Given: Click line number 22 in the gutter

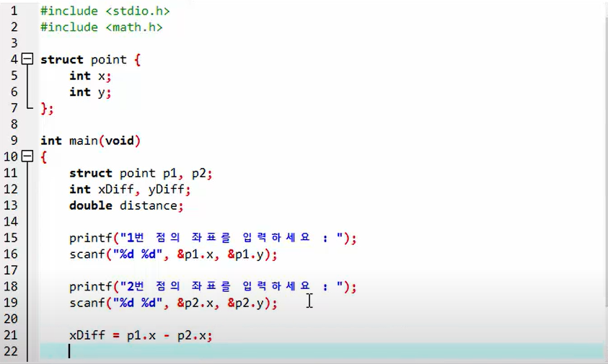Looking at the screenshot, I should click(x=11, y=351).
